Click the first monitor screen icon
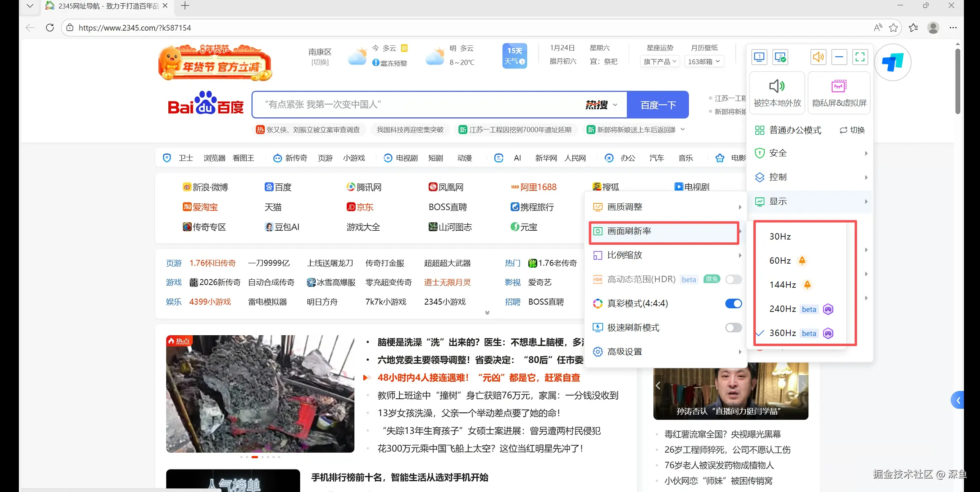Screen dimensions: 980x492 (x=759, y=57)
